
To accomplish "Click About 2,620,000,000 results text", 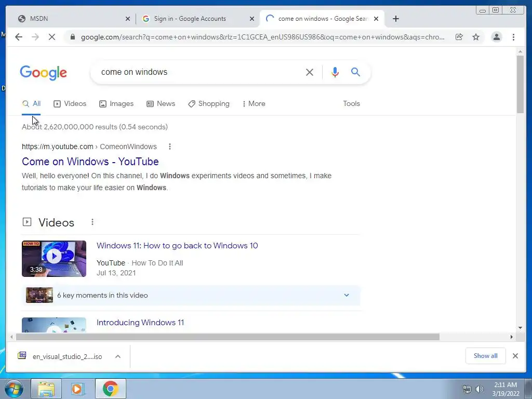I will pyautogui.click(x=95, y=127).
